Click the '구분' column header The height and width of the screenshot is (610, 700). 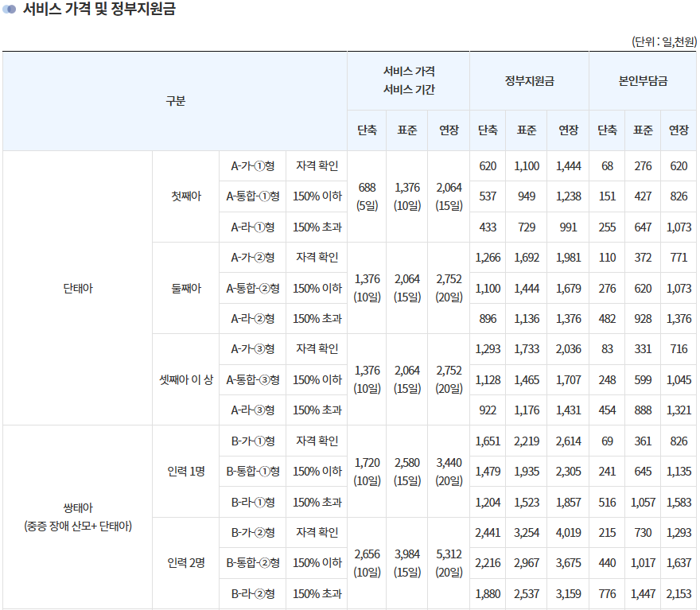click(x=175, y=101)
